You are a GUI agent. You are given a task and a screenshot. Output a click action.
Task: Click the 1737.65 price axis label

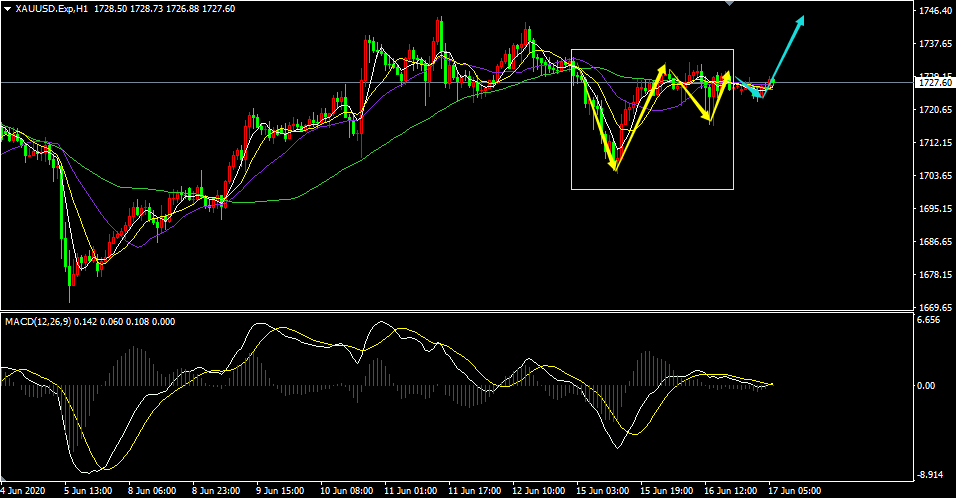click(x=933, y=44)
